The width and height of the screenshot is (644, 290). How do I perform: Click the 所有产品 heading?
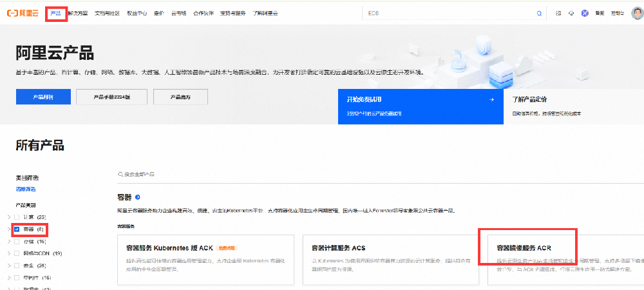40,146
